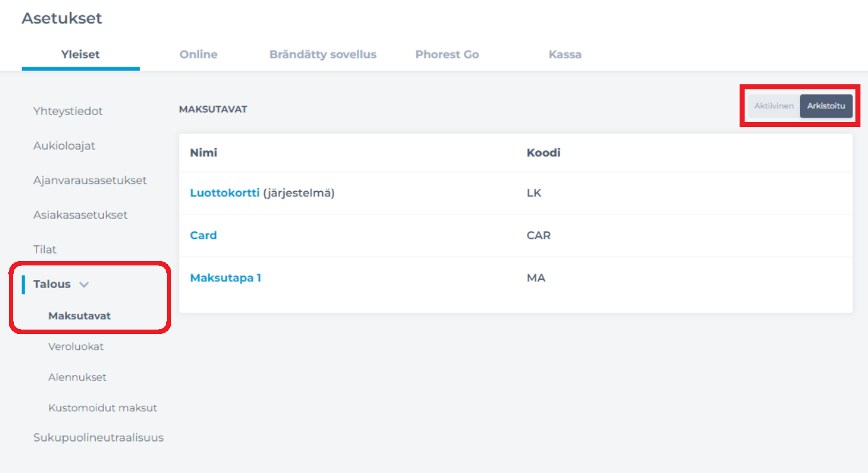The width and height of the screenshot is (868, 473).
Task: Open the Kassa tab
Action: pyautogui.click(x=565, y=55)
